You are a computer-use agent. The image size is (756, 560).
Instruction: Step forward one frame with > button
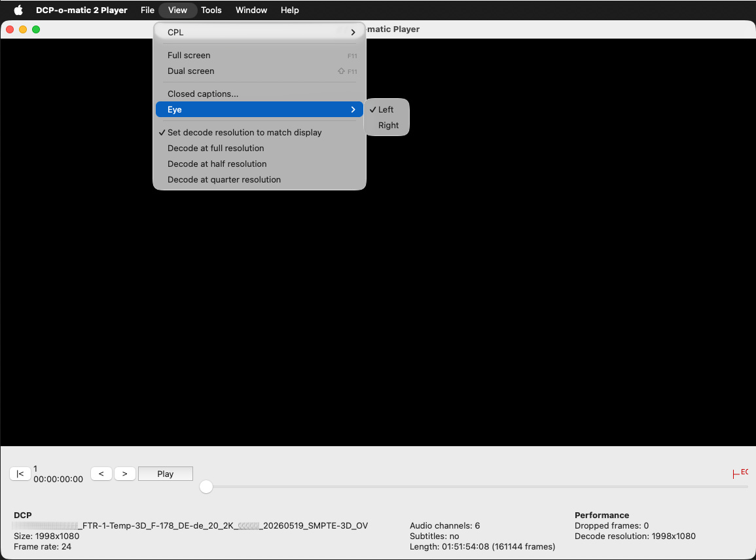(125, 474)
